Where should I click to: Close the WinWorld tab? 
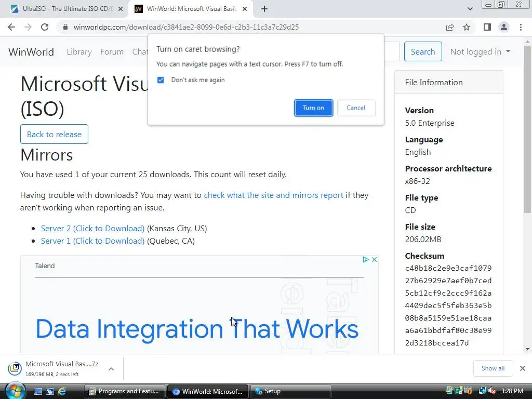[x=245, y=9]
